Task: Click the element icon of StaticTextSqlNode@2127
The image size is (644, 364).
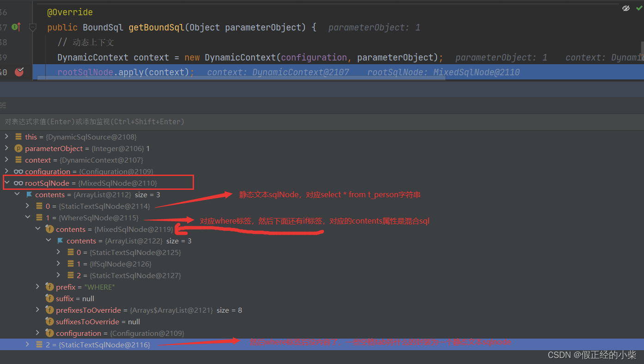Action: [x=71, y=275]
